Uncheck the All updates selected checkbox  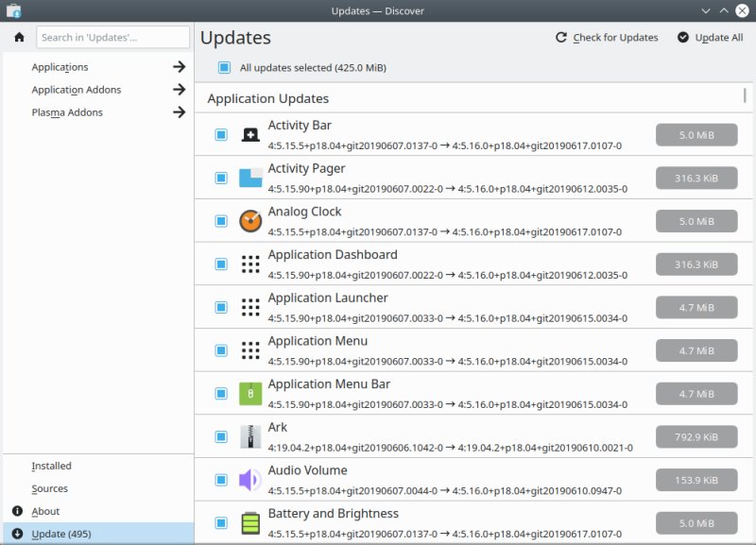226,67
